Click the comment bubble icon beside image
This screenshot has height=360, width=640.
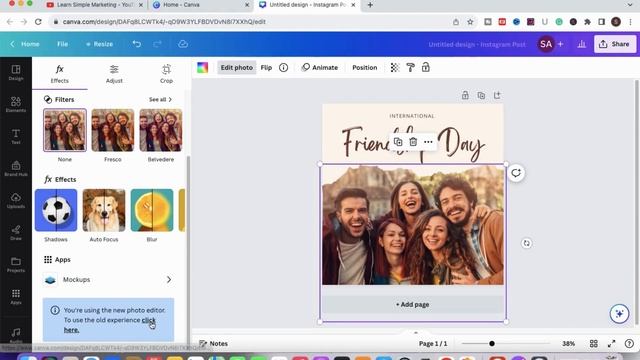point(516,173)
